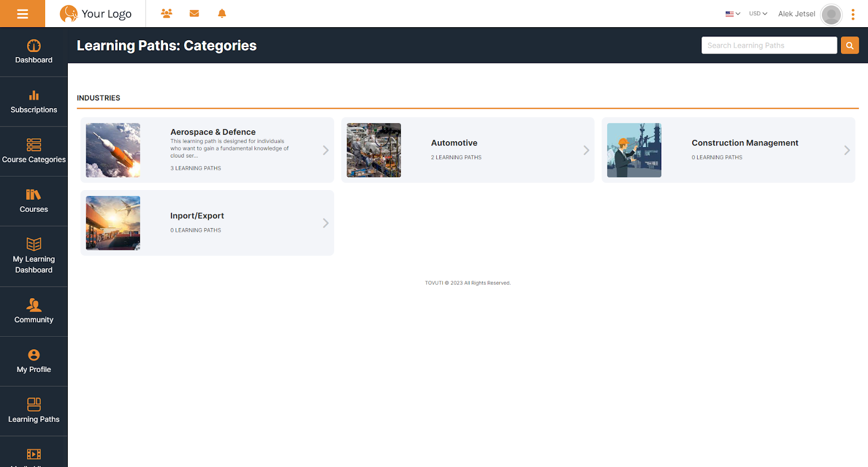This screenshot has width=868, height=467.
Task: Click the user avatar picture
Action: point(831,14)
